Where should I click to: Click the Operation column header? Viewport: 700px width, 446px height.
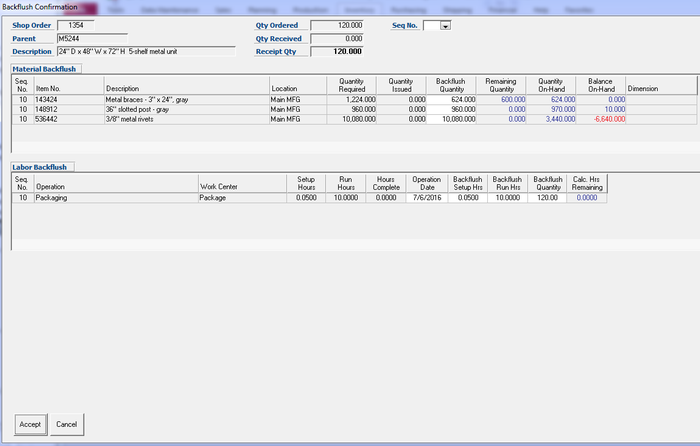click(116, 183)
